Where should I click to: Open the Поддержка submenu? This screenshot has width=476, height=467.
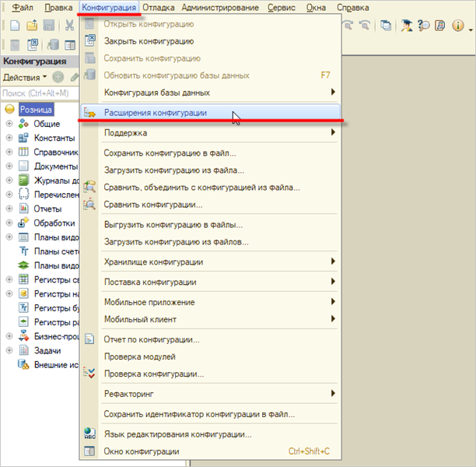[x=125, y=133]
